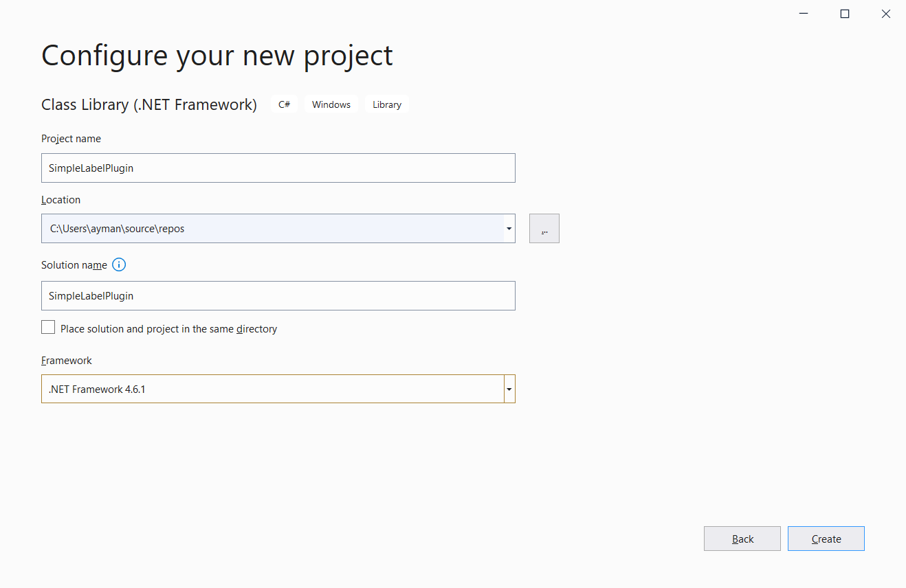Expand the Location dropdown arrow
This screenshot has height=588, width=906.
[509, 229]
